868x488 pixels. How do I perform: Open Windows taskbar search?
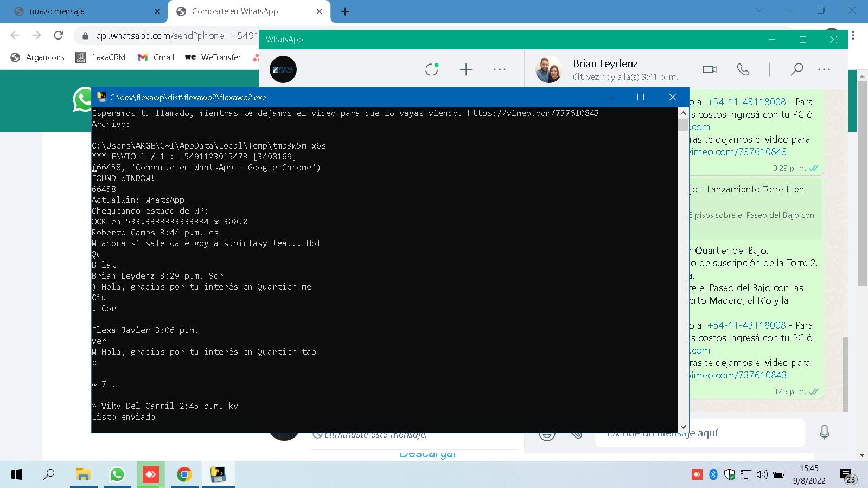(x=49, y=475)
